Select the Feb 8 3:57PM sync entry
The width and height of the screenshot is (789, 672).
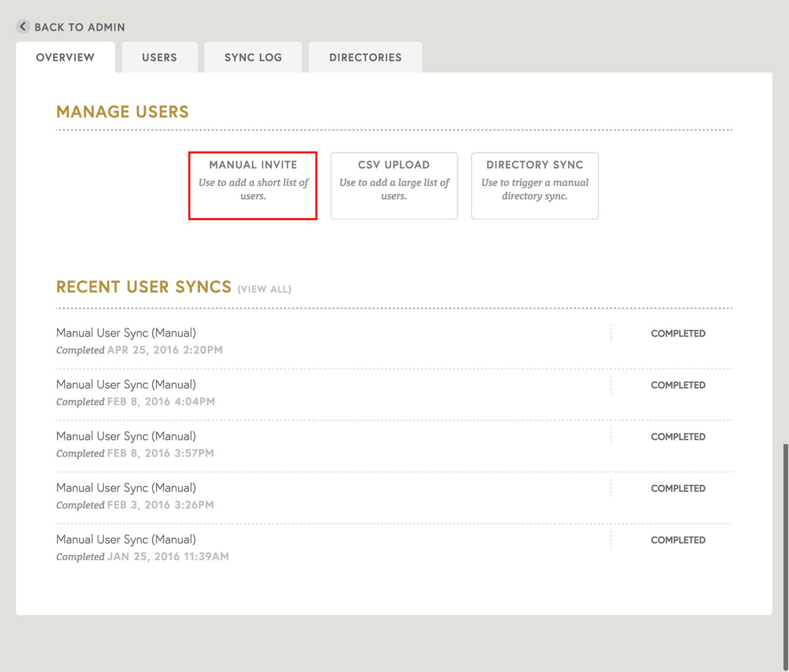point(126,436)
